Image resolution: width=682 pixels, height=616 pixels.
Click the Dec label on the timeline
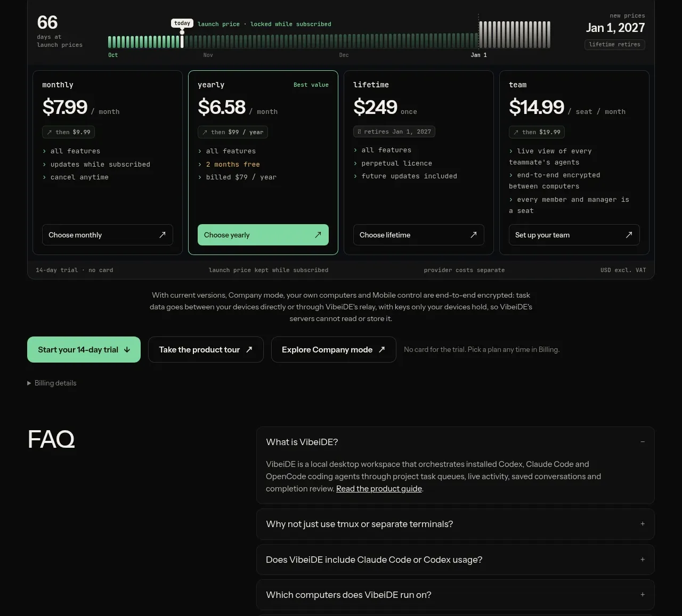[344, 55]
